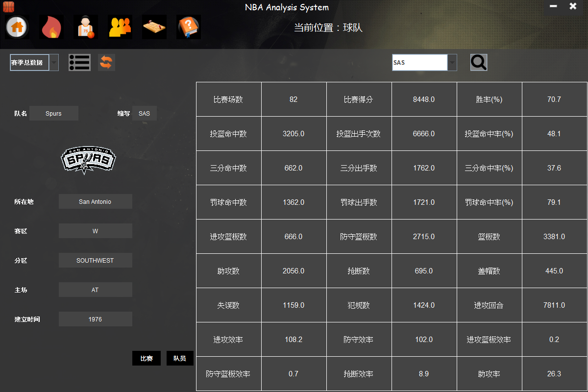Click the 比赛 button
588x392 pixels.
147,358
